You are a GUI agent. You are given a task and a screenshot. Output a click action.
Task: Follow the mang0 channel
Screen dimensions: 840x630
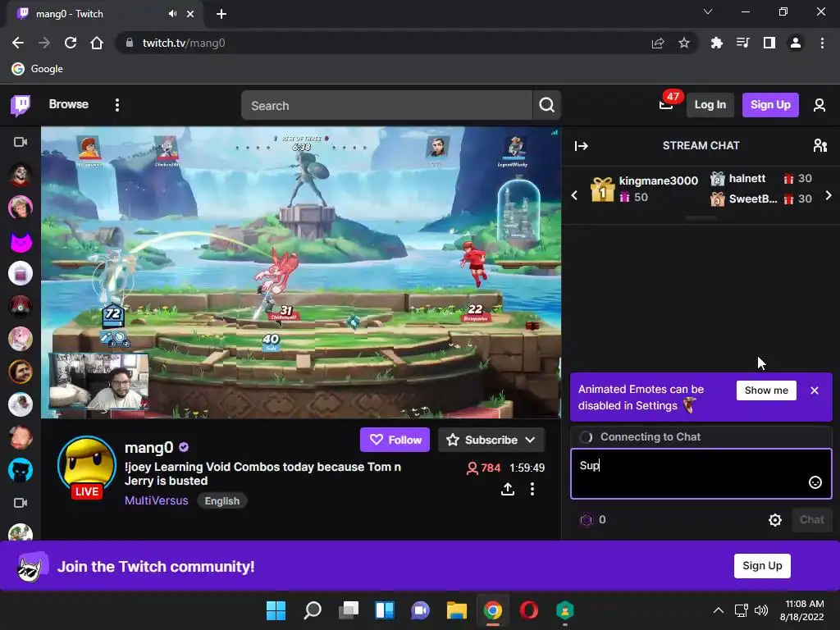(x=395, y=440)
